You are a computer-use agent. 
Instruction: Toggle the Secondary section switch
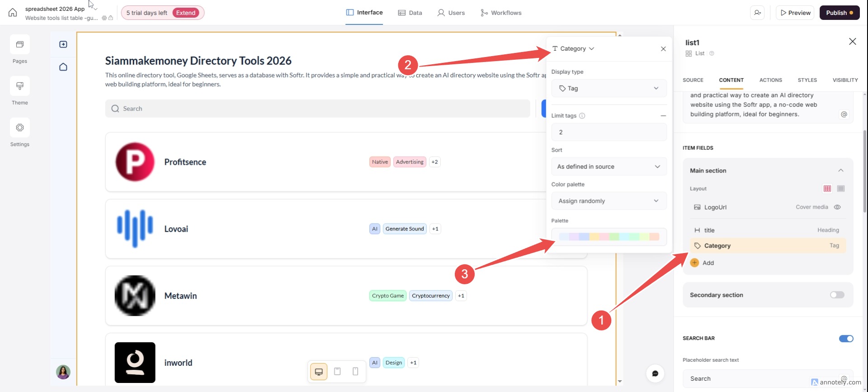(x=837, y=295)
